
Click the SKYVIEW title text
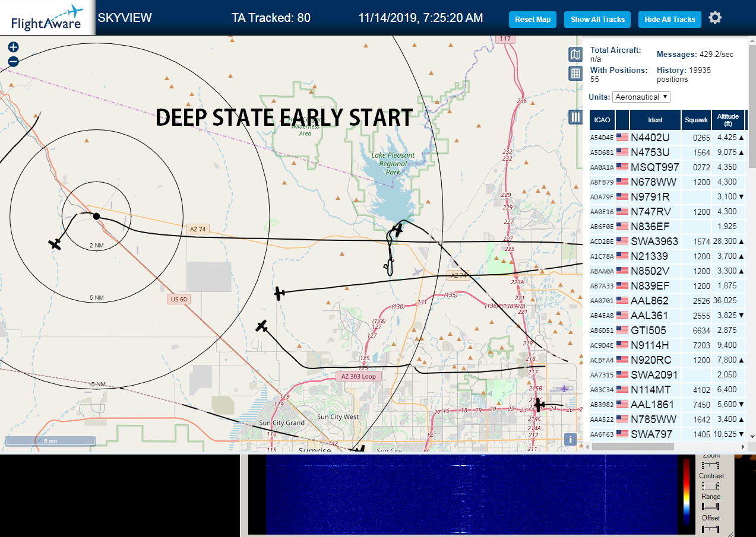[125, 18]
